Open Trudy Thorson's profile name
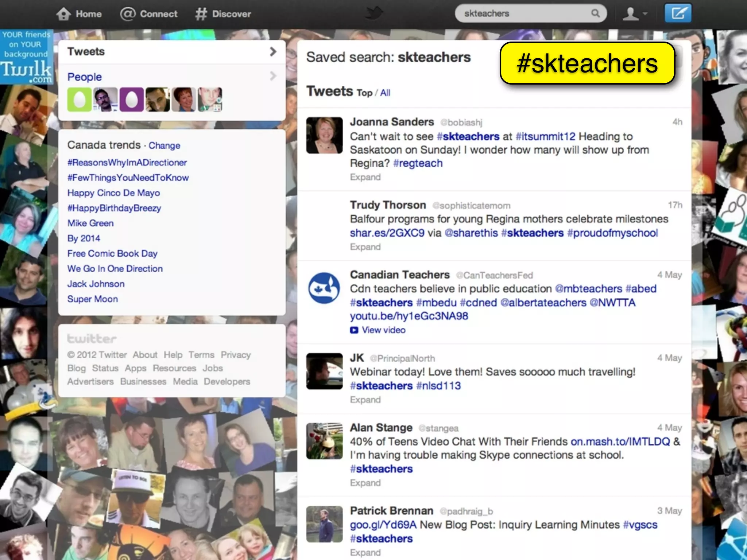 pos(388,205)
